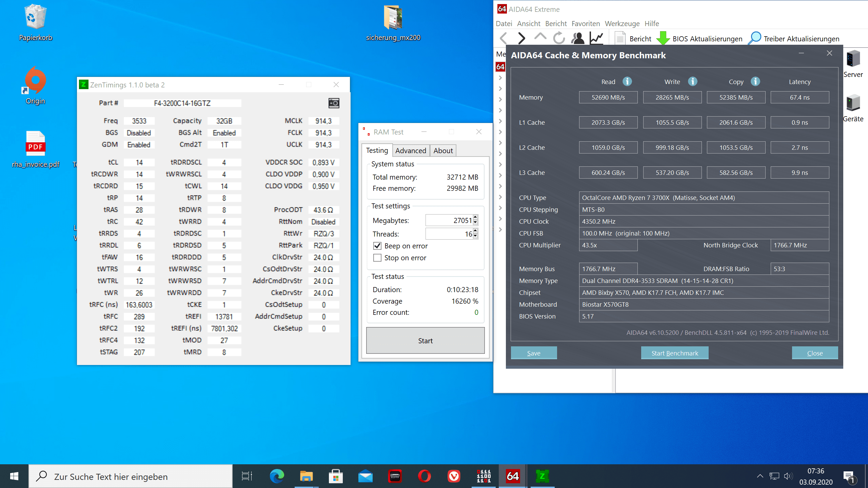Open the notification center icon
Viewport: 868px width, 488px height.
pyautogui.click(x=849, y=476)
